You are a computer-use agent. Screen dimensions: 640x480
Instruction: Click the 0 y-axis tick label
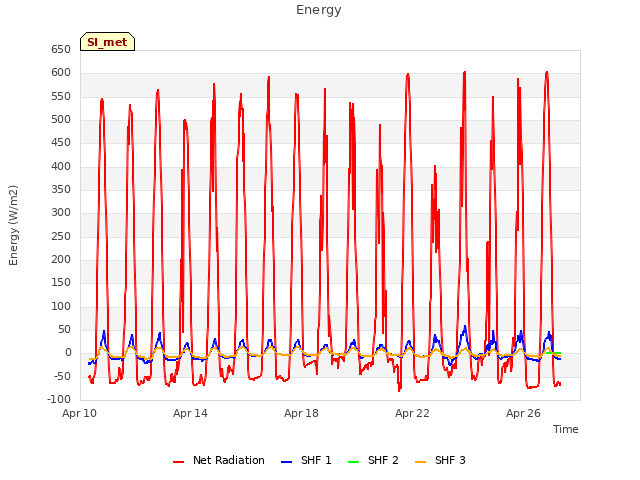coord(68,353)
